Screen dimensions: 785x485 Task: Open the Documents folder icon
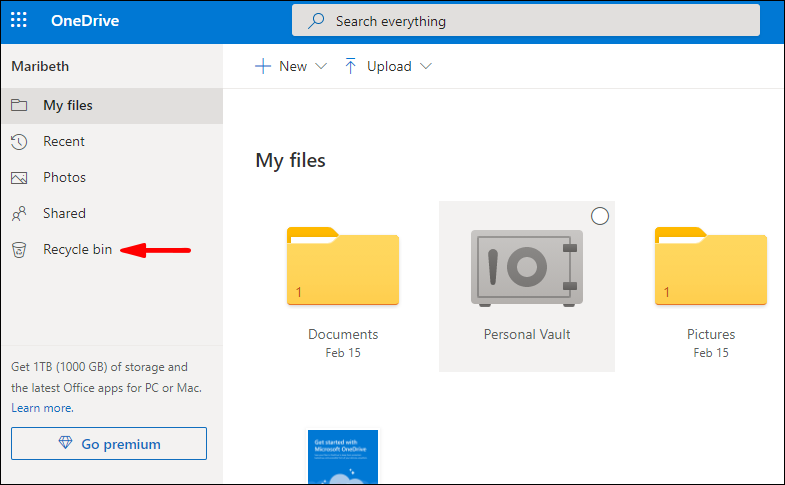click(343, 266)
